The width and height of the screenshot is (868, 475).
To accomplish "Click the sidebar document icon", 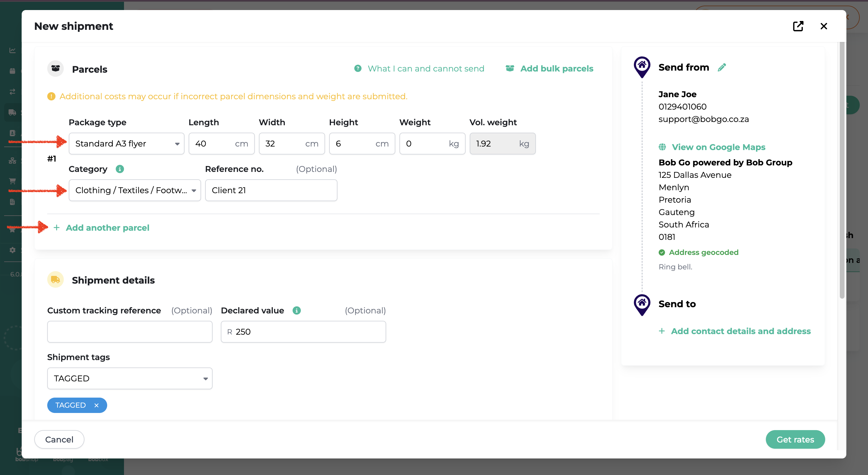I will point(12,201).
